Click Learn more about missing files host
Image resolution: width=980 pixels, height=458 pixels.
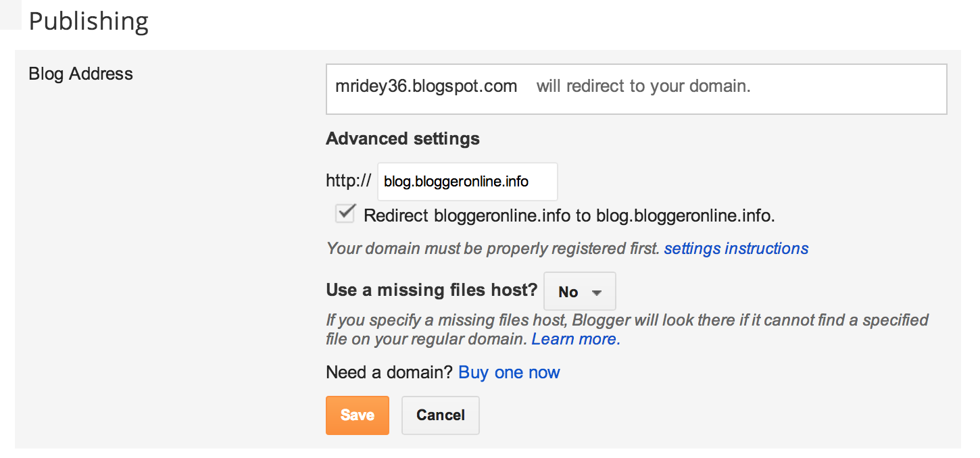(574, 338)
